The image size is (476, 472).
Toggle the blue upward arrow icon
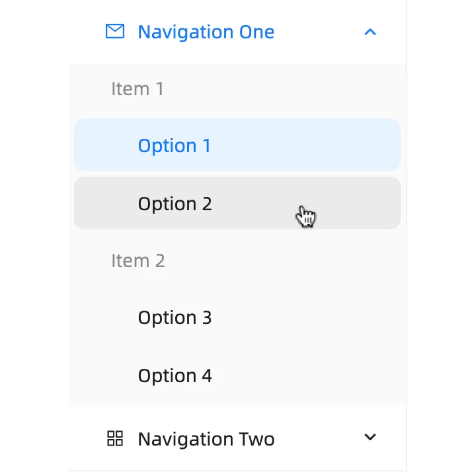pos(370,32)
